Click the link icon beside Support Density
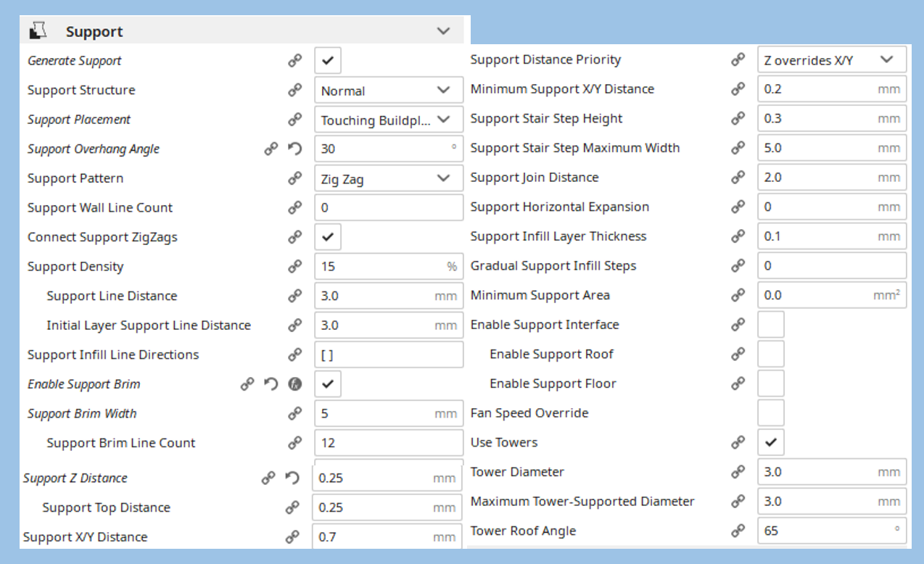Viewport: 924px width, 564px height. [x=295, y=267]
